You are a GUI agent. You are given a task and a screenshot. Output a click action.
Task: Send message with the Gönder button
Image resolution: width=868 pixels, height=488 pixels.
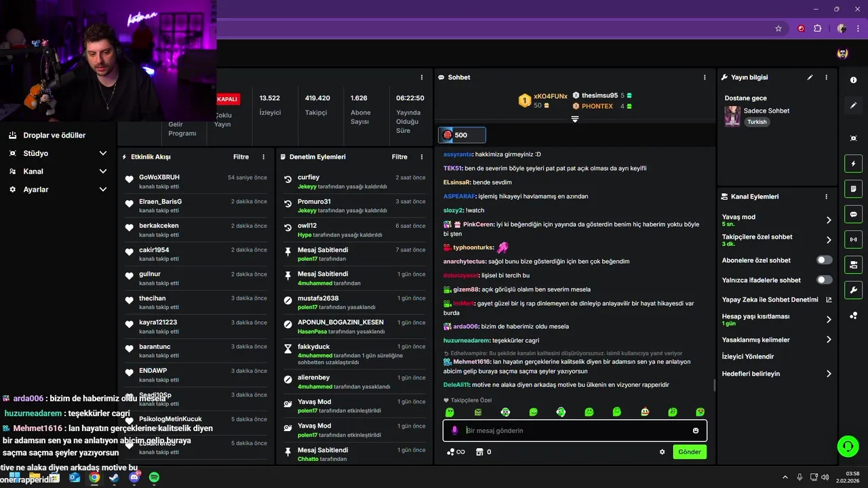[x=690, y=452]
